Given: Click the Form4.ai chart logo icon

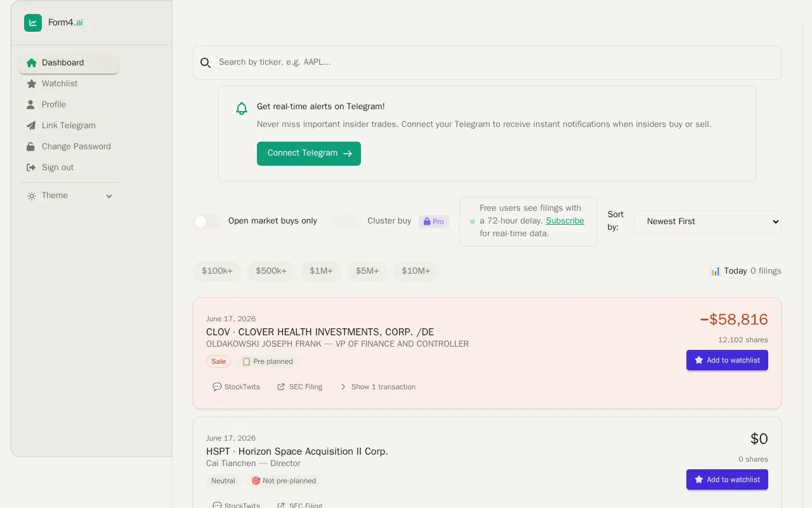Looking at the screenshot, I should pyautogui.click(x=33, y=23).
